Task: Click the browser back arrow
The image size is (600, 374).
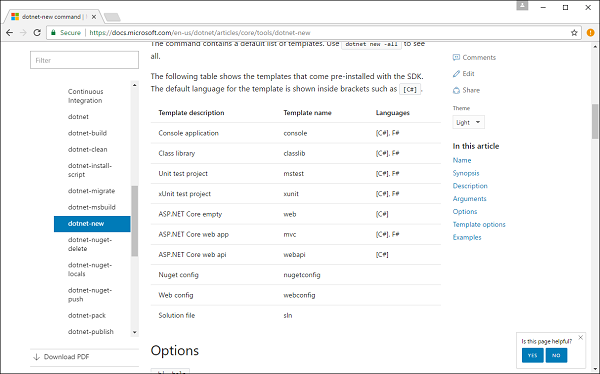Action: pos(10,33)
